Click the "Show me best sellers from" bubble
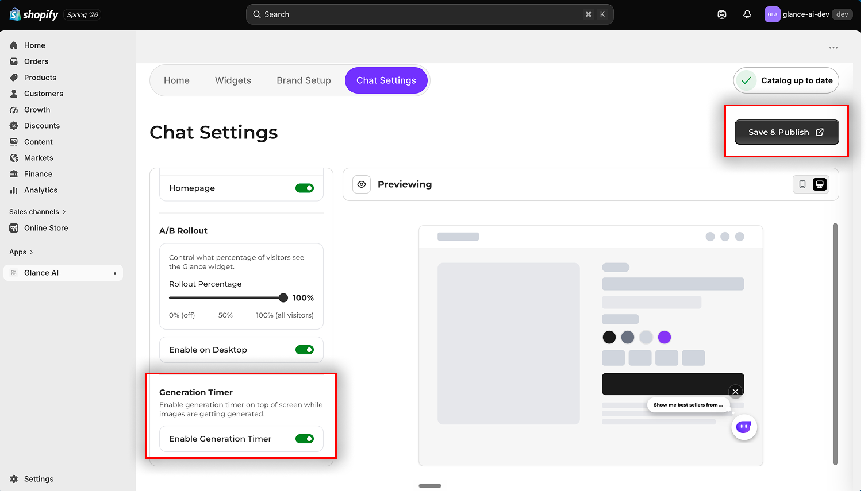This screenshot has width=868, height=491. click(688, 405)
